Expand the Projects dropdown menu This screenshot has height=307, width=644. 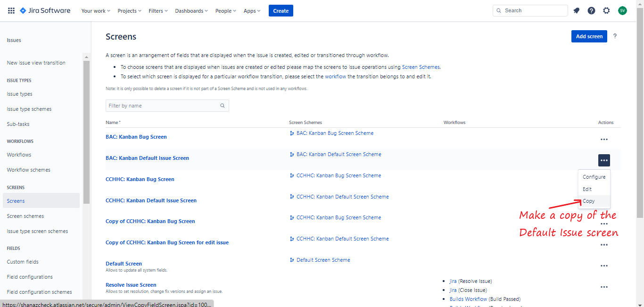pyautogui.click(x=130, y=11)
